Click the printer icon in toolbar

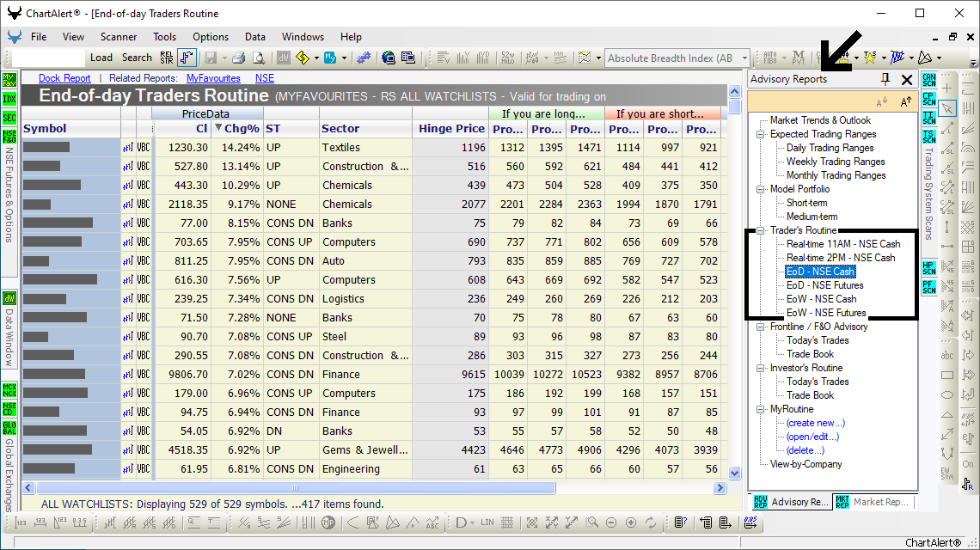[x=238, y=58]
